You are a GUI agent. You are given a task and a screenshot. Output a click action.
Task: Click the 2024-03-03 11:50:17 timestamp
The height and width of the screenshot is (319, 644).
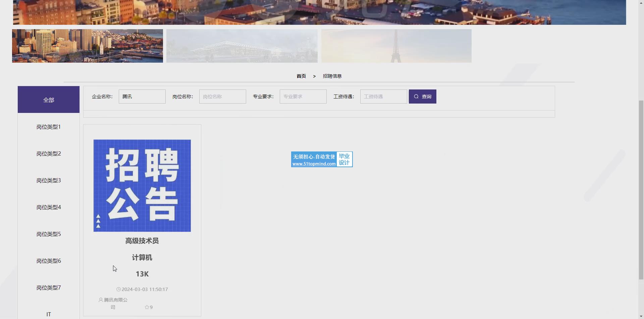[x=145, y=289]
